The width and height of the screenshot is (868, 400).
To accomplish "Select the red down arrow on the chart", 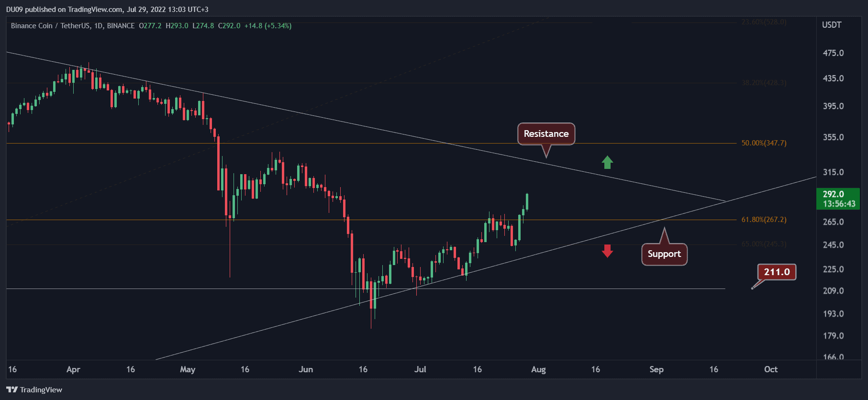I will click(x=607, y=251).
